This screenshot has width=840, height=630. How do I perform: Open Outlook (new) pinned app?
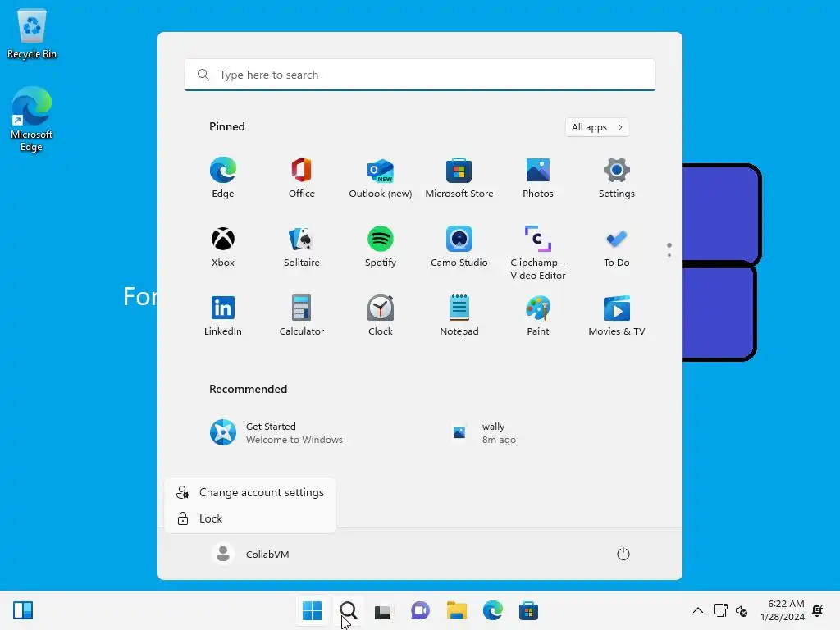point(381,178)
